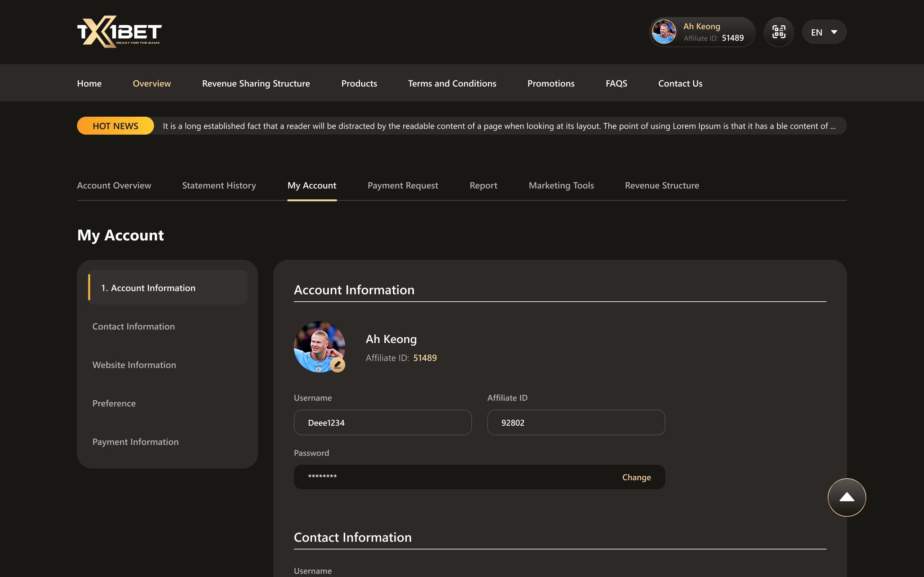Open Preference section in the sidebar

tap(114, 403)
